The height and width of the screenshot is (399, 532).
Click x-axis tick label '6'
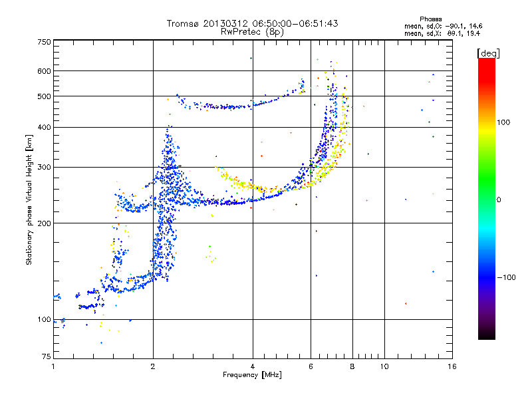[x=311, y=366]
